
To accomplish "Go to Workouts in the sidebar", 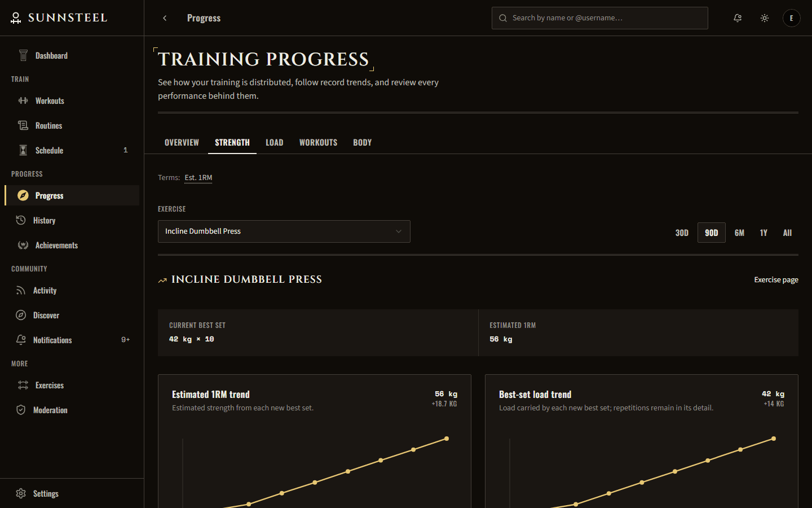I will [72, 100].
